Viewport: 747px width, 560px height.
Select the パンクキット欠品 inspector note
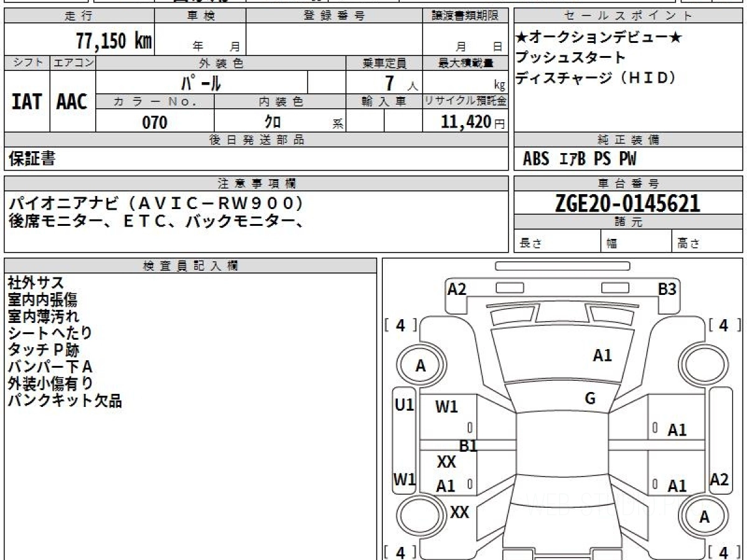(65, 400)
